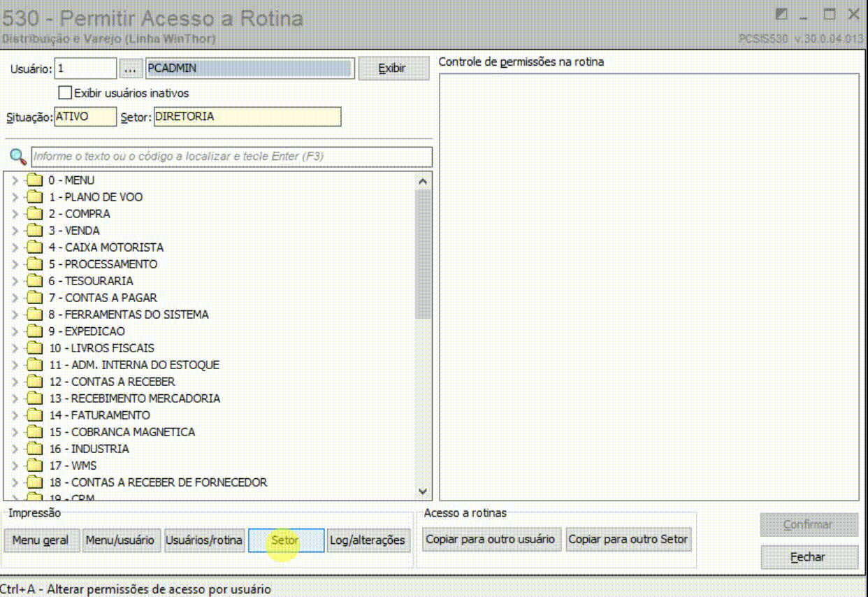Click Copiar para outro usuário
This screenshot has height=597, width=868.
click(x=491, y=539)
